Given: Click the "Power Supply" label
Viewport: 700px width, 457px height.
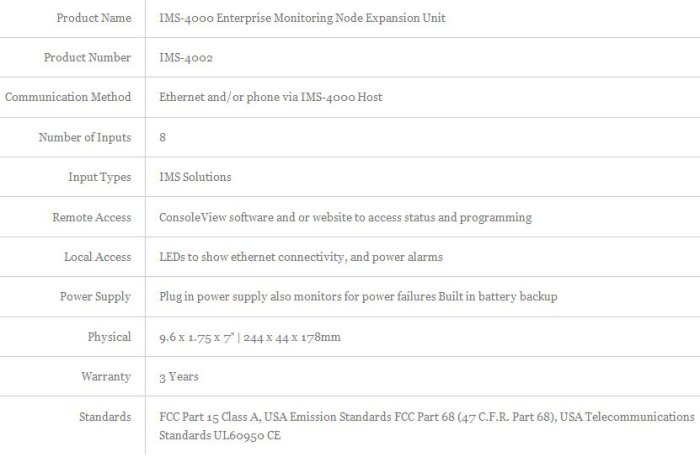Looking at the screenshot, I should tap(95, 297).
